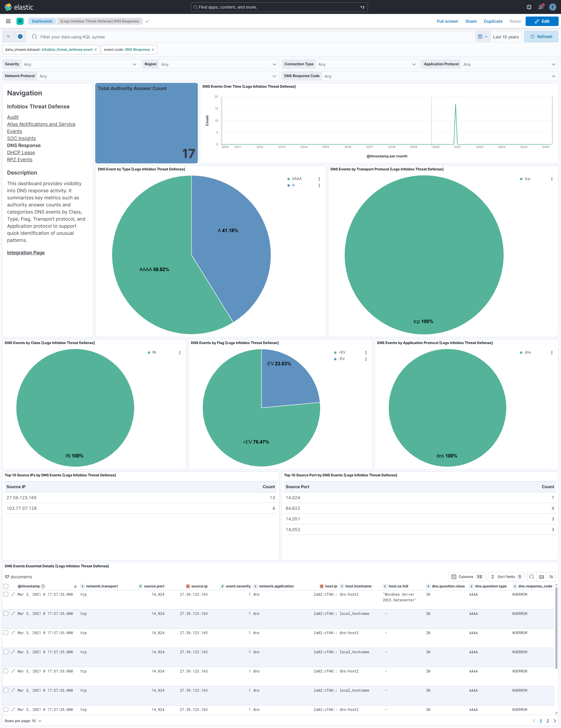Select checkbox for dns-host2 Windows Server row
The width and height of the screenshot is (561, 728).
(x=6, y=594)
